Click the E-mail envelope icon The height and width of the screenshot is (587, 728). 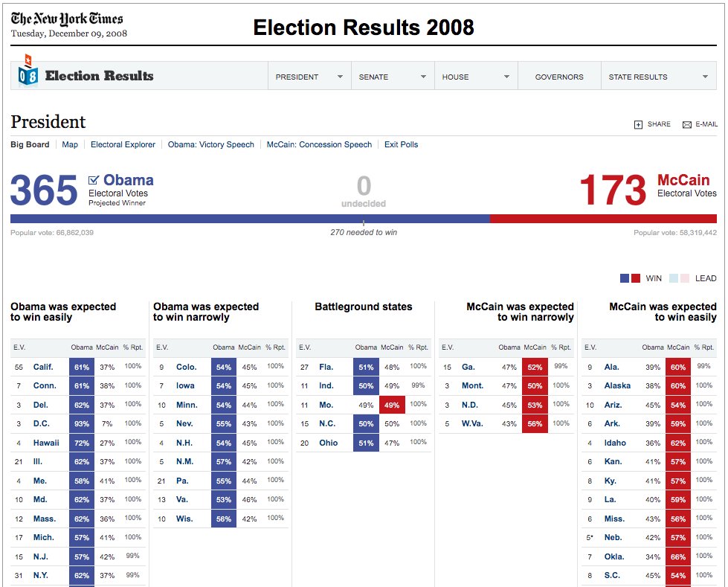686,124
